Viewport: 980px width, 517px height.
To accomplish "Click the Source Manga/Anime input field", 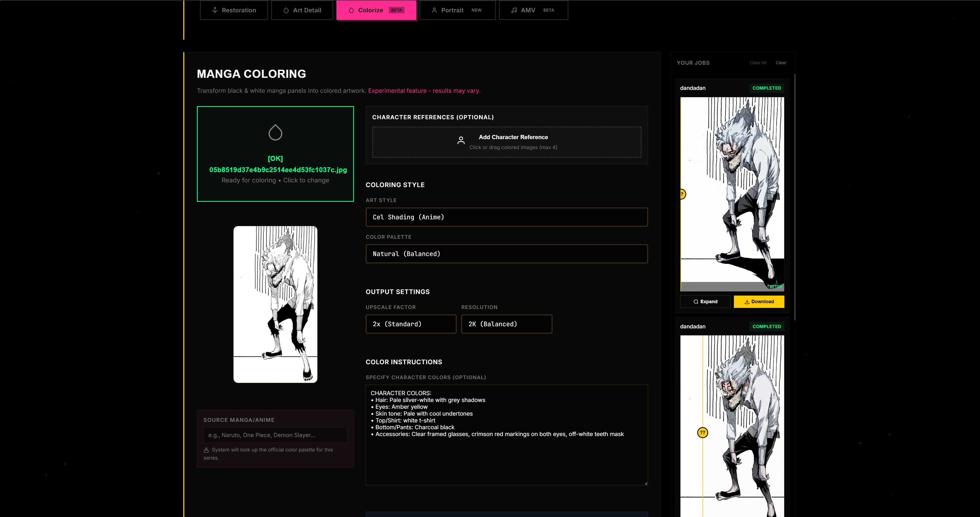I will click(x=275, y=435).
